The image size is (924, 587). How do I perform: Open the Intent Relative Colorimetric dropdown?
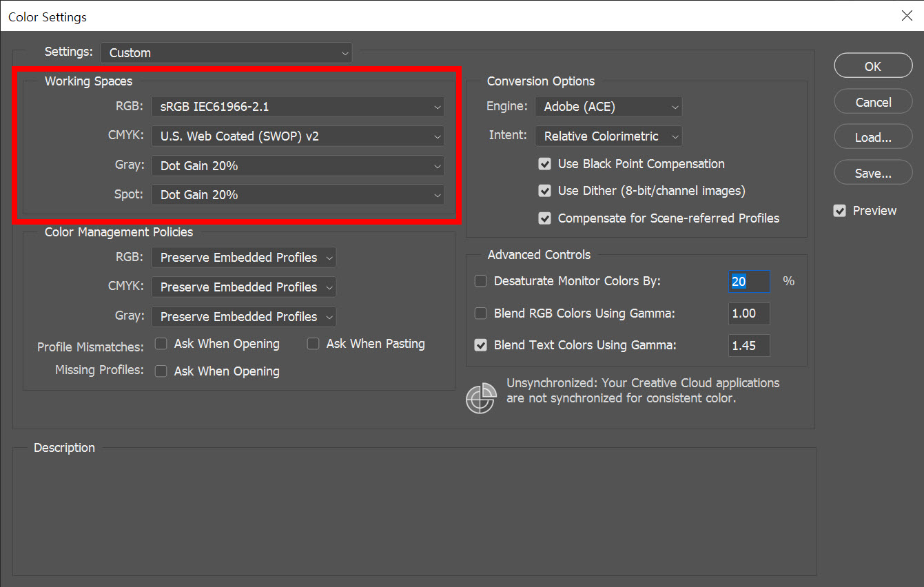[608, 136]
